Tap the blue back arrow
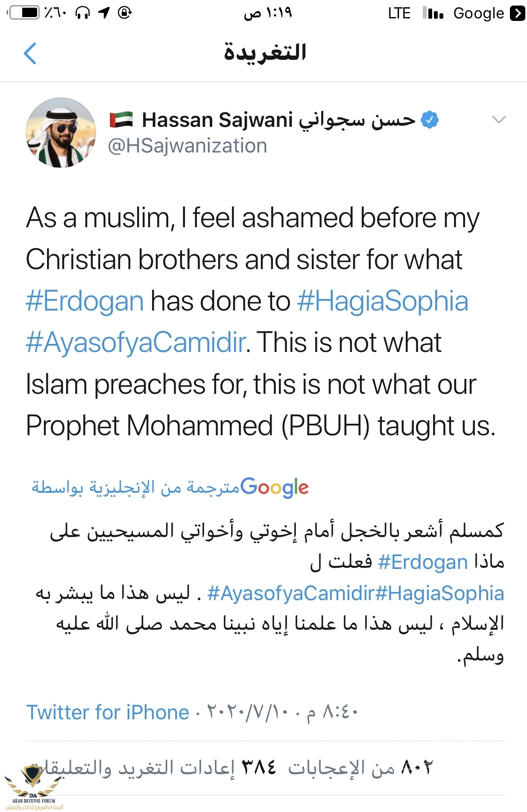This screenshot has height=812, width=527. coord(30,53)
